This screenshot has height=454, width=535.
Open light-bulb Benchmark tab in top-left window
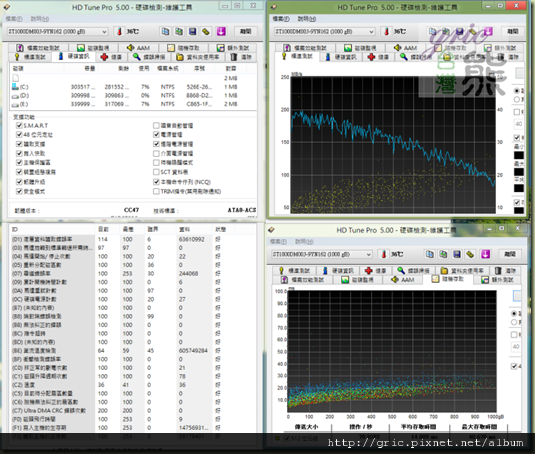pyautogui.click(x=30, y=57)
